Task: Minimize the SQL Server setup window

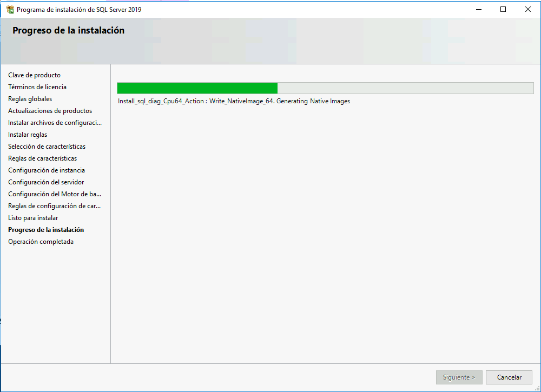Action: point(479,9)
